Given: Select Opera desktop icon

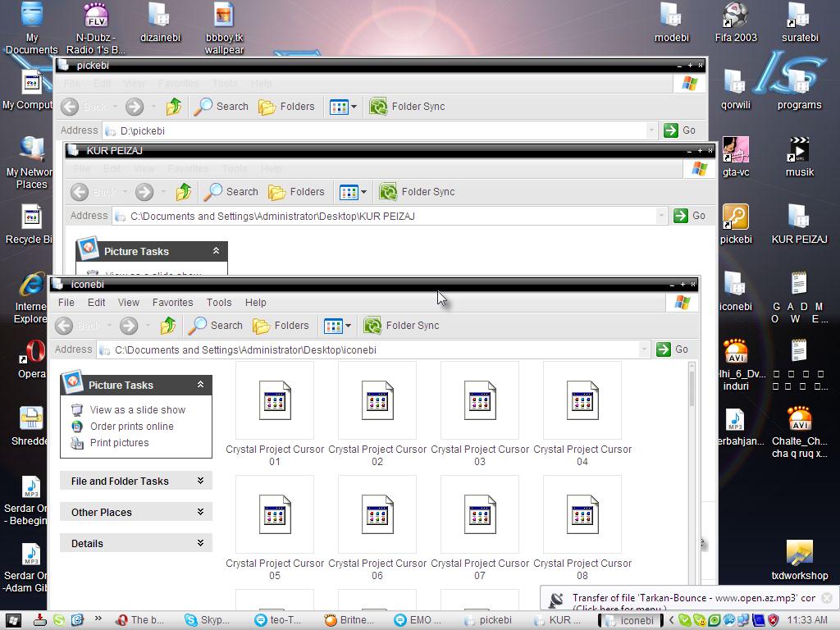Looking at the screenshot, I should (32, 358).
